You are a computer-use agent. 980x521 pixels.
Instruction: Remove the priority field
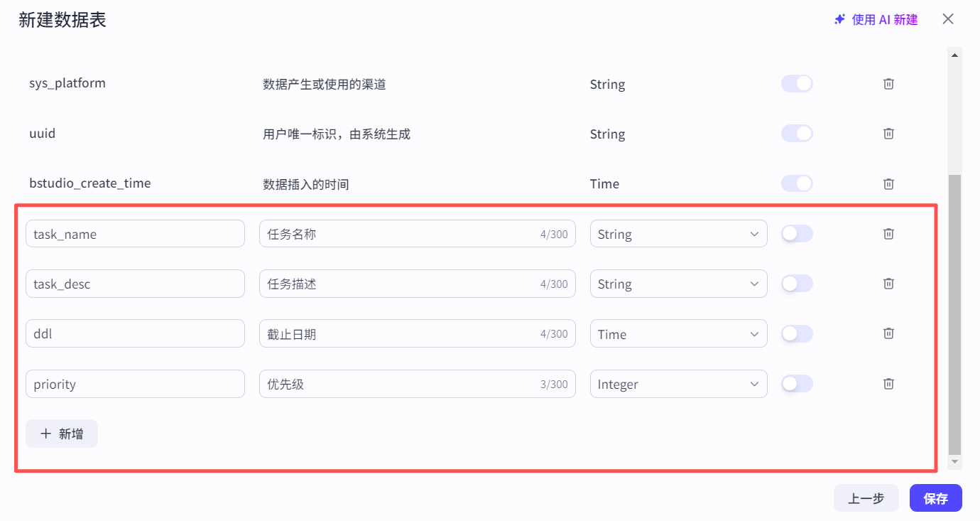(888, 383)
